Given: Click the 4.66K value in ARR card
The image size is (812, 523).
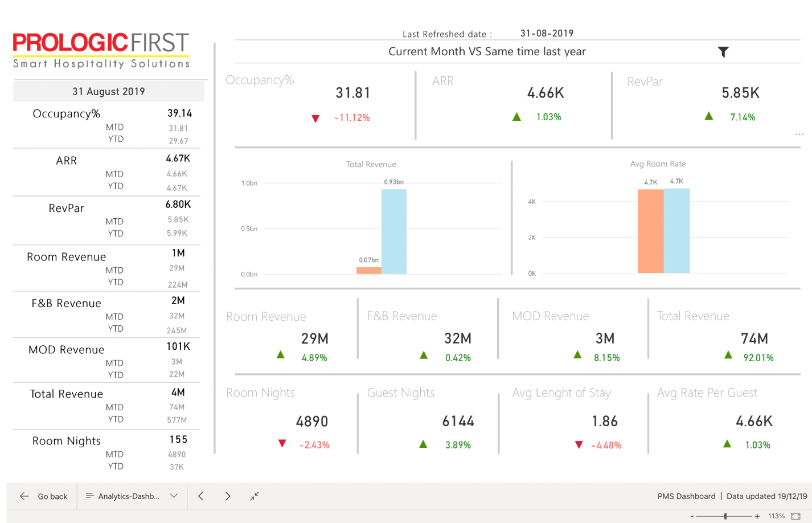Looking at the screenshot, I should (x=546, y=93).
